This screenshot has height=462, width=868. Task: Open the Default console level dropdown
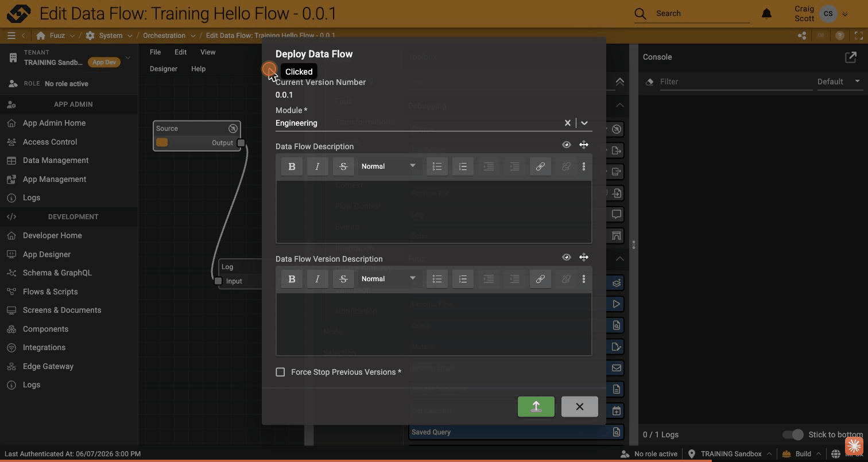pyautogui.click(x=839, y=81)
